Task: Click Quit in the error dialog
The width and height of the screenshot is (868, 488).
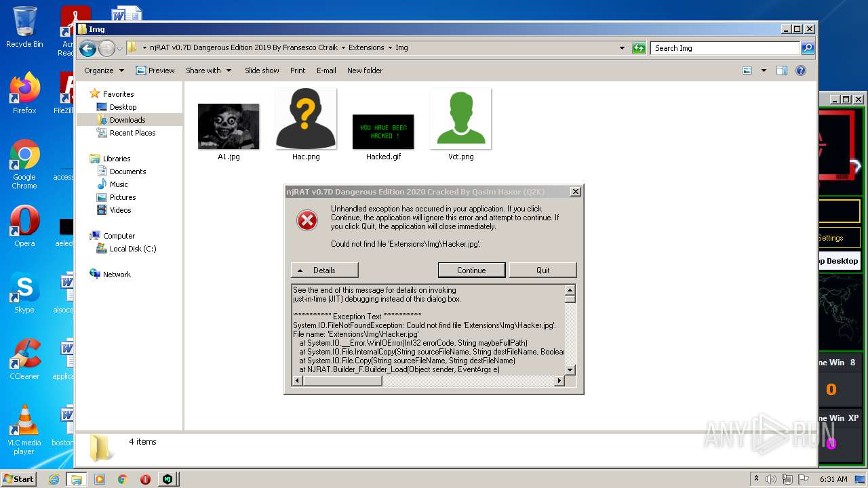Action: (543, 270)
